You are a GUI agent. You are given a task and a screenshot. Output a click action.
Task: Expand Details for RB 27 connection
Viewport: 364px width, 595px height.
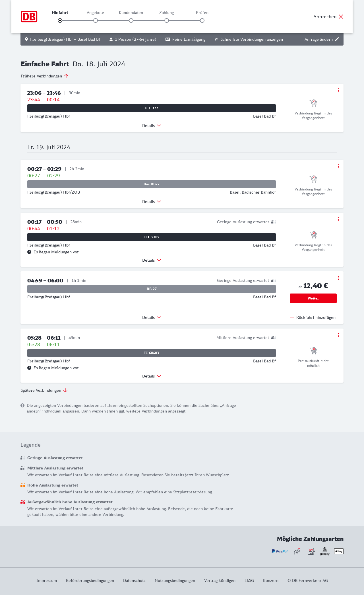pos(152,317)
